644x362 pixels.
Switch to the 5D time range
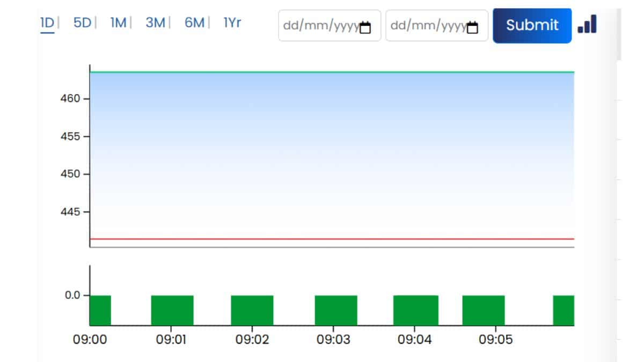(x=82, y=23)
